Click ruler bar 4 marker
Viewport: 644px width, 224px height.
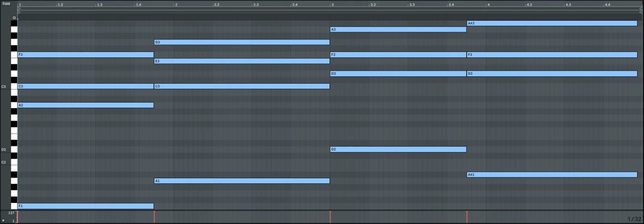(489, 5)
